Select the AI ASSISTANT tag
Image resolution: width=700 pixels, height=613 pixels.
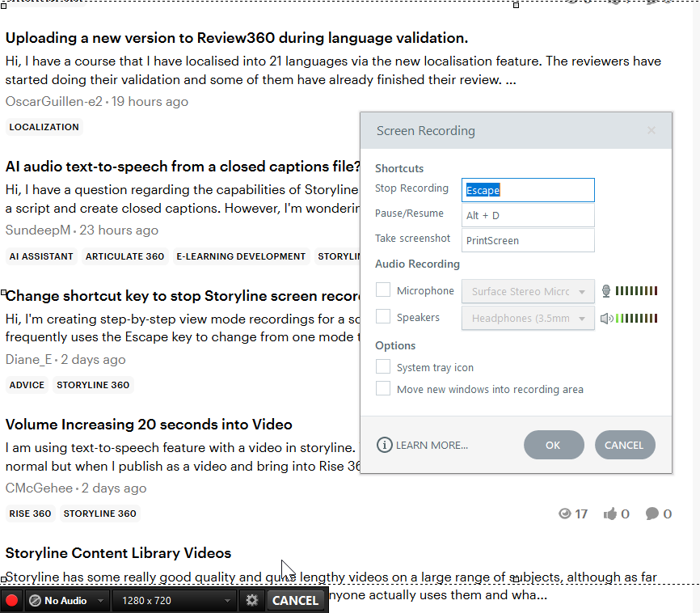tap(41, 256)
